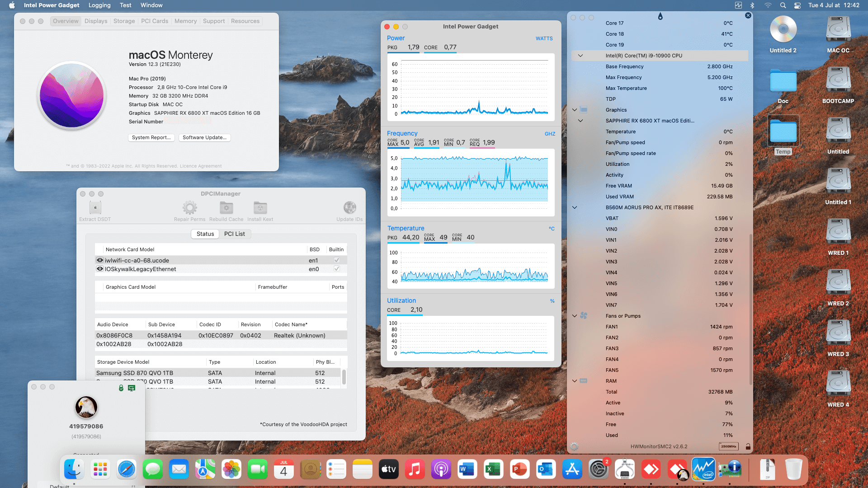Toggle Builtin checkbox for IOSkywalkLegacyEthernet

(x=336, y=269)
